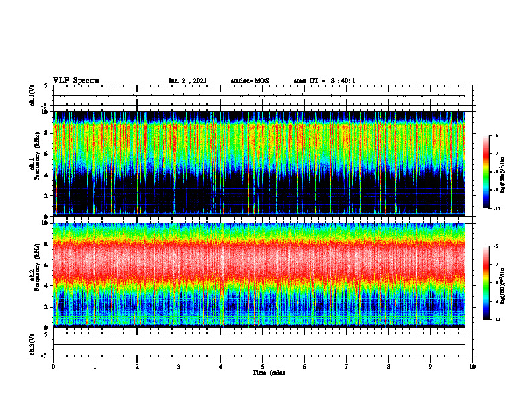The width and height of the screenshot is (532, 411).
Task: Click the 'Time (min)' x-axis label
Action: [269, 373]
